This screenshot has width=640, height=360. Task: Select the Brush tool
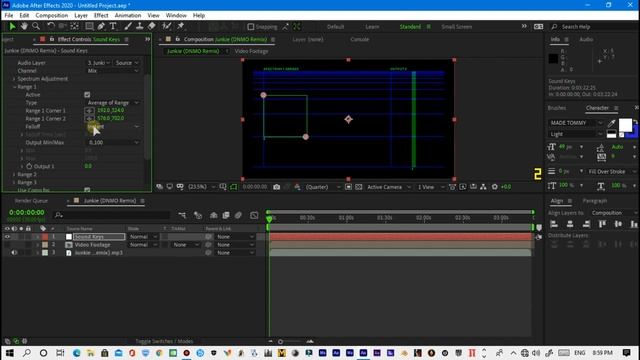click(128, 27)
